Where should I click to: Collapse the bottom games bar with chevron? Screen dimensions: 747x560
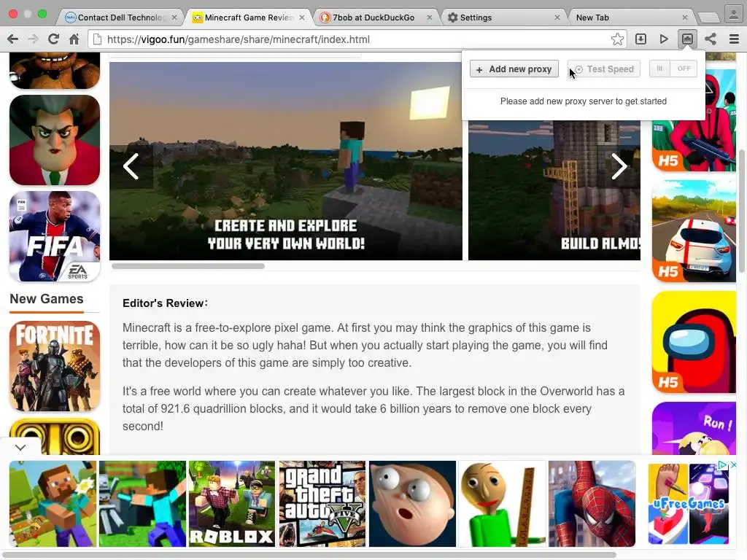point(20,447)
